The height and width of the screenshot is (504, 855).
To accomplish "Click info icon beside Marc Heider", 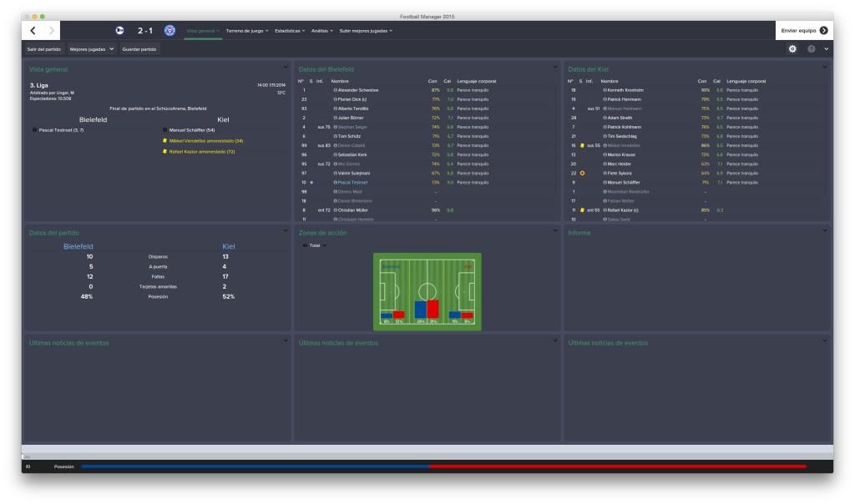I will click(605, 164).
